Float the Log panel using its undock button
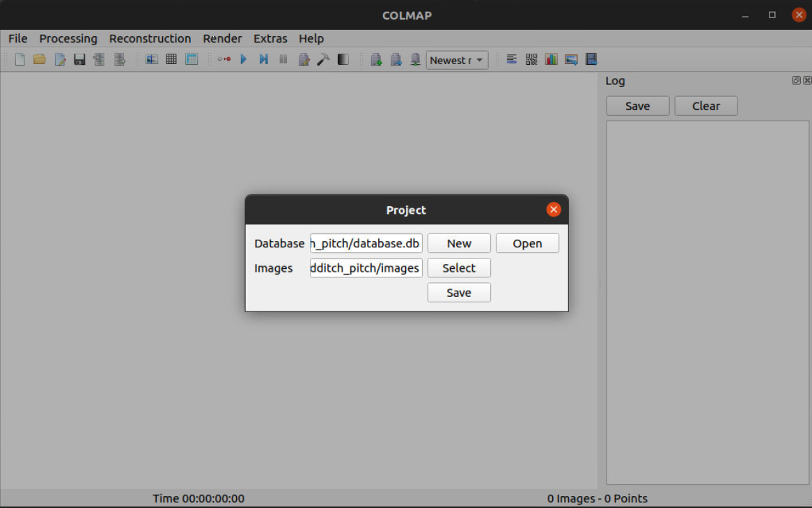This screenshot has height=508, width=812. pyautogui.click(x=796, y=81)
